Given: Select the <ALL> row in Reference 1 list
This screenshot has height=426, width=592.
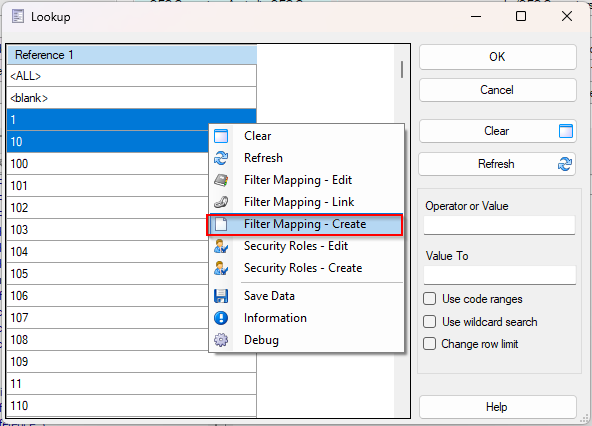Looking at the screenshot, I should click(131, 76).
